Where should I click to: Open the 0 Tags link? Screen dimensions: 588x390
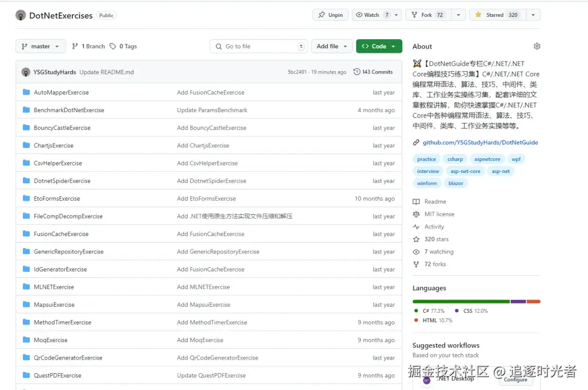(124, 46)
